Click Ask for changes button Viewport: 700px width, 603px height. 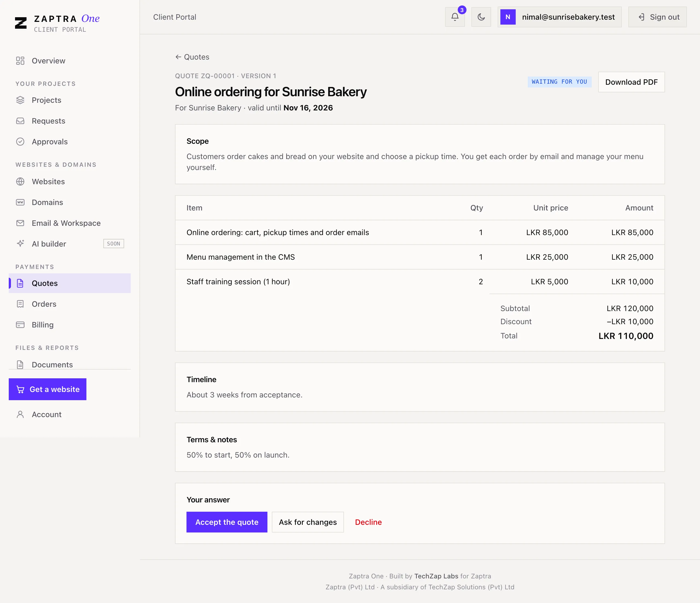click(308, 522)
